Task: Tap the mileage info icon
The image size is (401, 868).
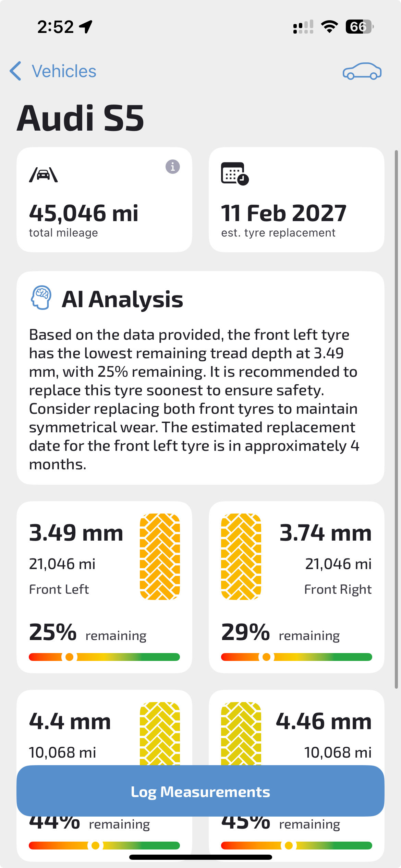Action: (x=173, y=167)
